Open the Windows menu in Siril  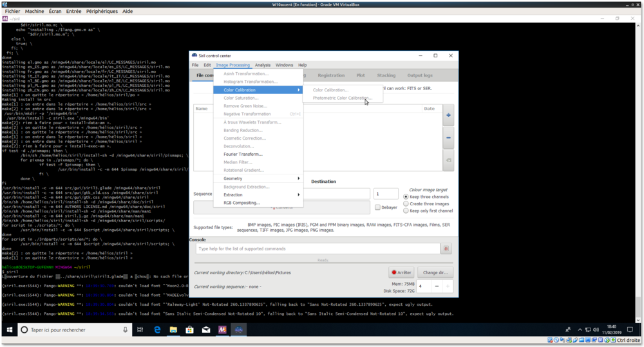point(284,65)
